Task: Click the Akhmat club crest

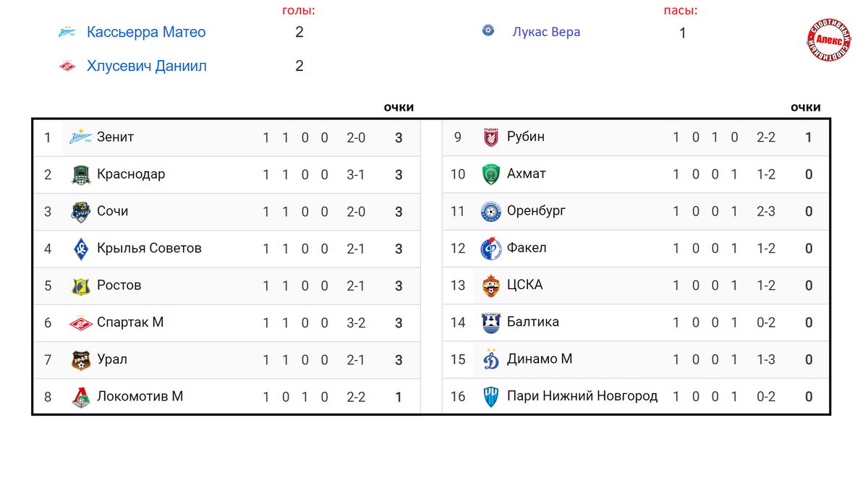Action: tap(491, 175)
